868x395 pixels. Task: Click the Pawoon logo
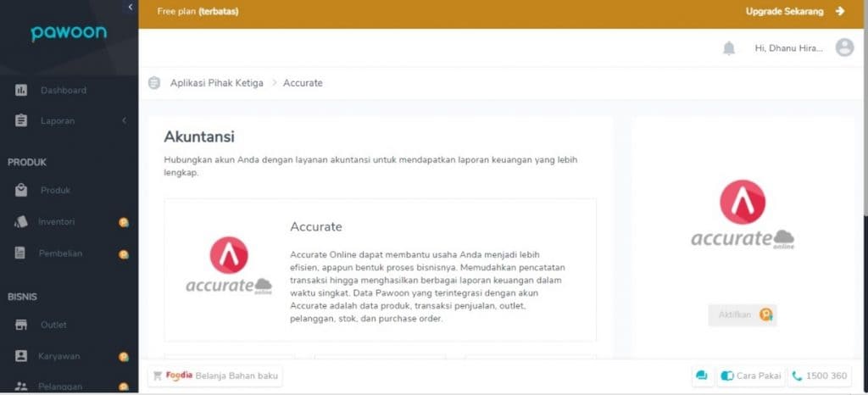(x=69, y=33)
